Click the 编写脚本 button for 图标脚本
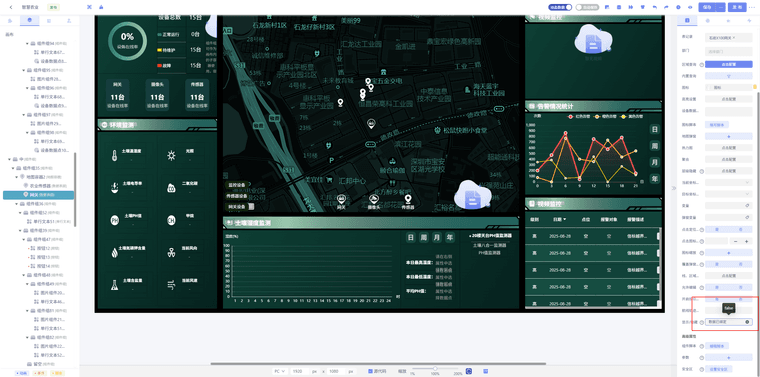Image resolution: width=760 pixels, height=377 pixels. pos(717,125)
